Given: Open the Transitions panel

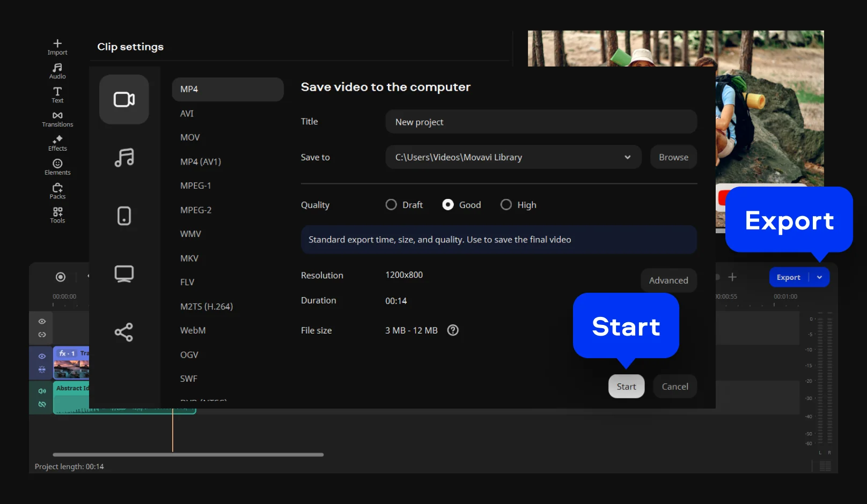Looking at the screenshot, I should coord(57,120).
